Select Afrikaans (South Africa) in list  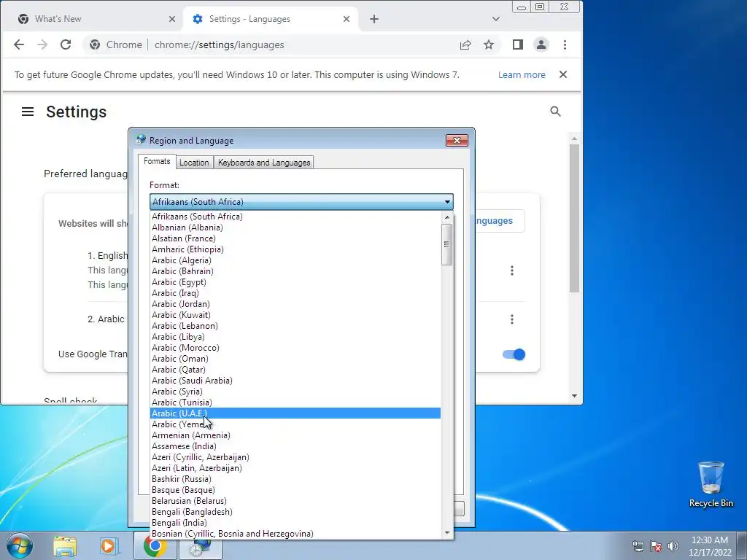(295, 216)
